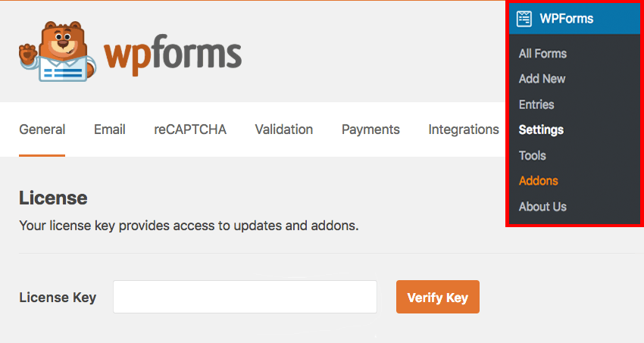The width and height of the screenshot is (644, 343).
Task: Select Add New from WPForms menu
Action: click(542, 79)
